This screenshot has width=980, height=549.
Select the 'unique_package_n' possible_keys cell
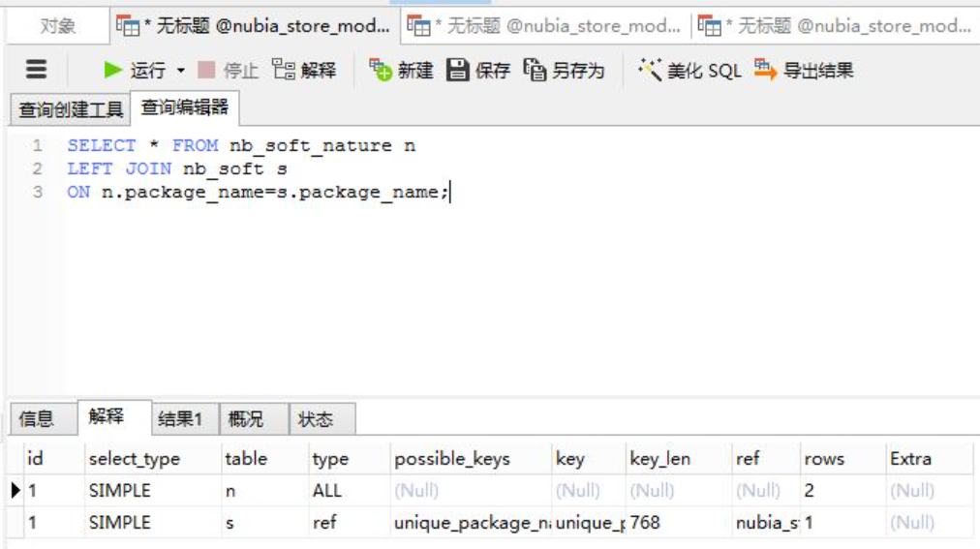(471, 523)
